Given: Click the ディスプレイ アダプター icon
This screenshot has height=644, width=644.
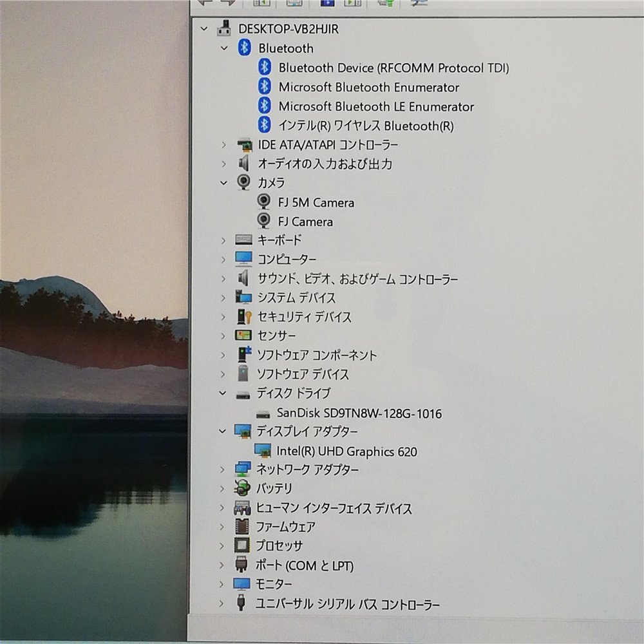Looking at the screenshot, I should click(x=242, y=431).
